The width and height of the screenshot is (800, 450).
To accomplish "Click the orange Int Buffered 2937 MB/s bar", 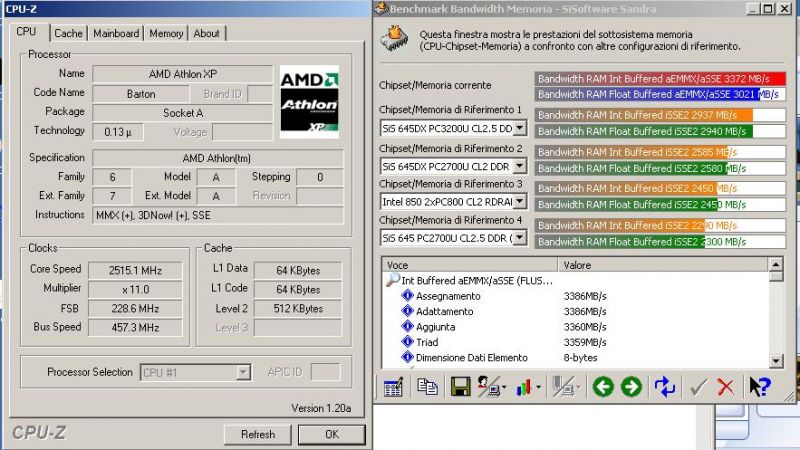I will pyautogui.click(x=660, y=115).
